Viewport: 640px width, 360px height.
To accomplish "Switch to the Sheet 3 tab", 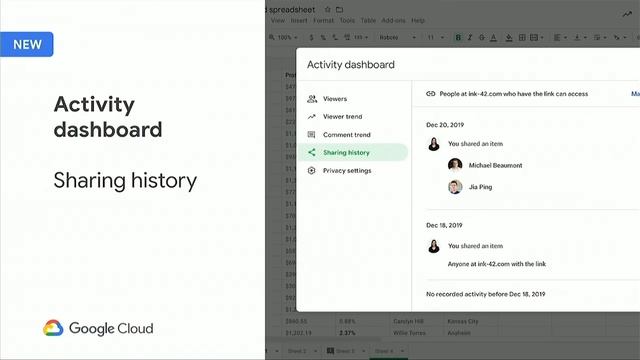I will click(345, 351).
